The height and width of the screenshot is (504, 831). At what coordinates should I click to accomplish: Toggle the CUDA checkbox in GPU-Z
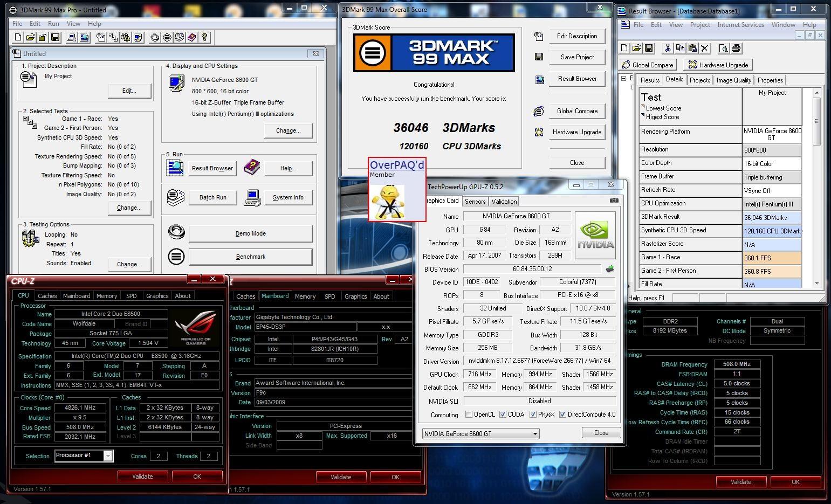click(503, 415)
